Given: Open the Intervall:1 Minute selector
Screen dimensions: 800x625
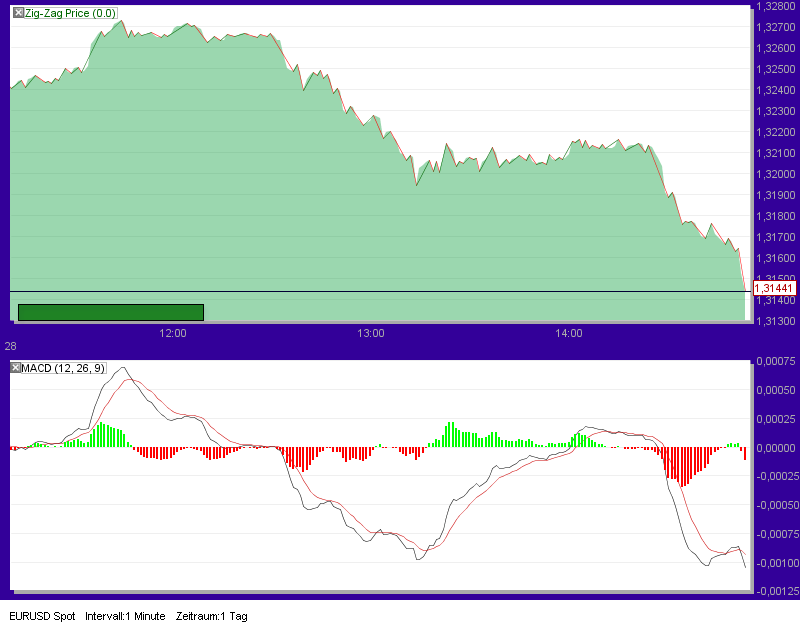Looking at the screenshot, I should point(124,616).
